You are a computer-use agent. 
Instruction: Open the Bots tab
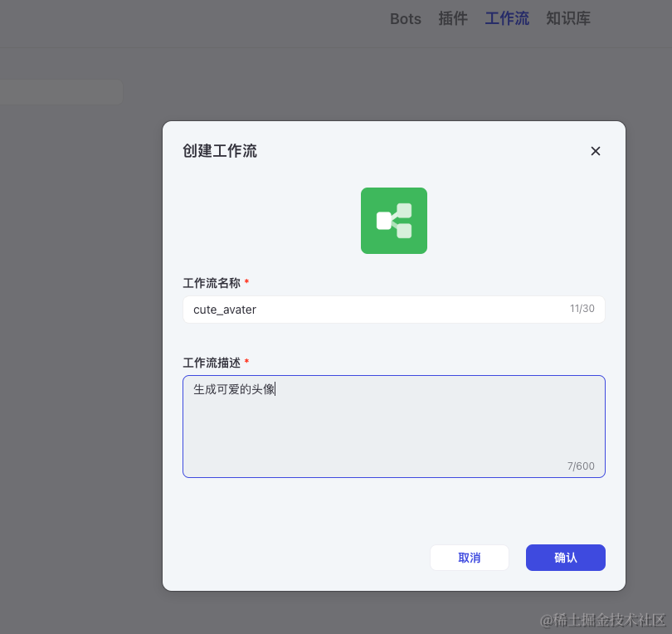[406, 19]
